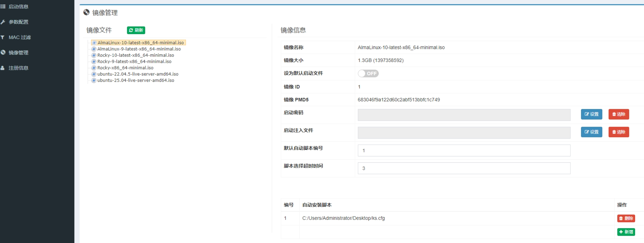The image size is (644, 243).
Task: Select ubuntu-22.04.5-live-server-amd64.iso in the tree
Action: (138, 74)
